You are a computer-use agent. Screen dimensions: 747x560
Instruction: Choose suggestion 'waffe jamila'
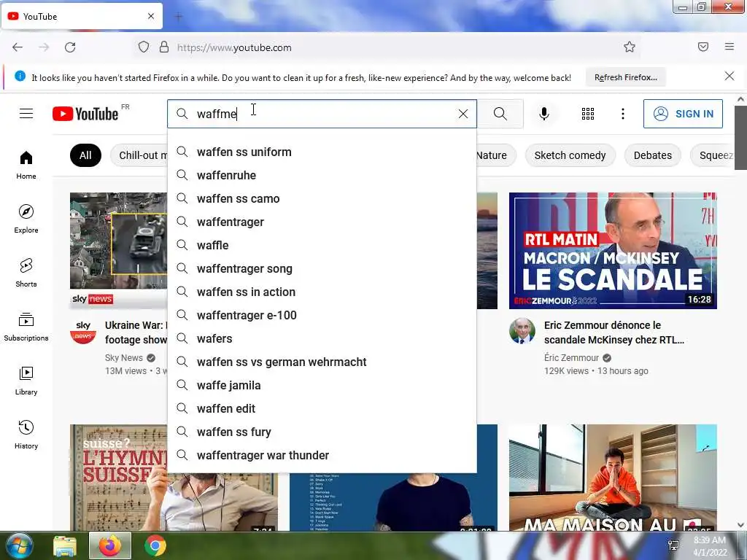pos(322,385)
